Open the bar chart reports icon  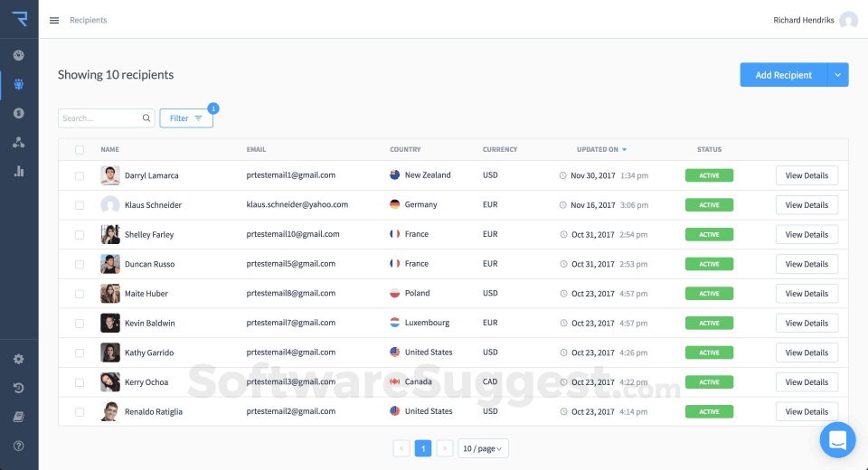point(19,171)
